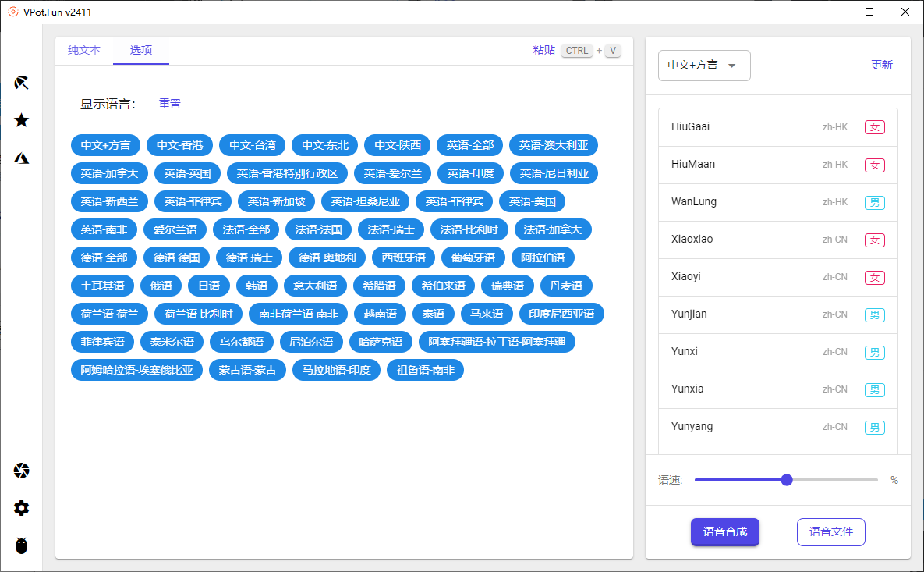Screen dimensions: 924x572
Task: Toggle the 日语 language filter pill
Action: (x=209, y=286)
